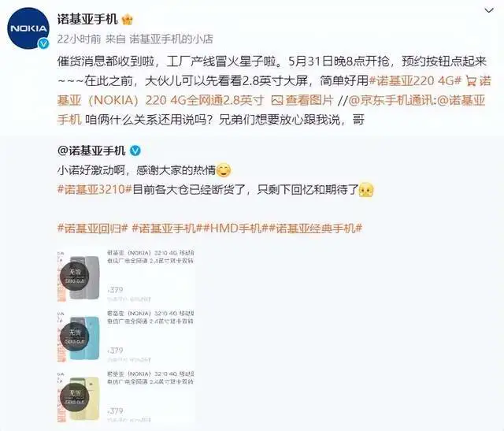Open the #诺基亚3210# hashtag
Image resolution: width=504 pixels, height=431 pixels.
(94, 189)
